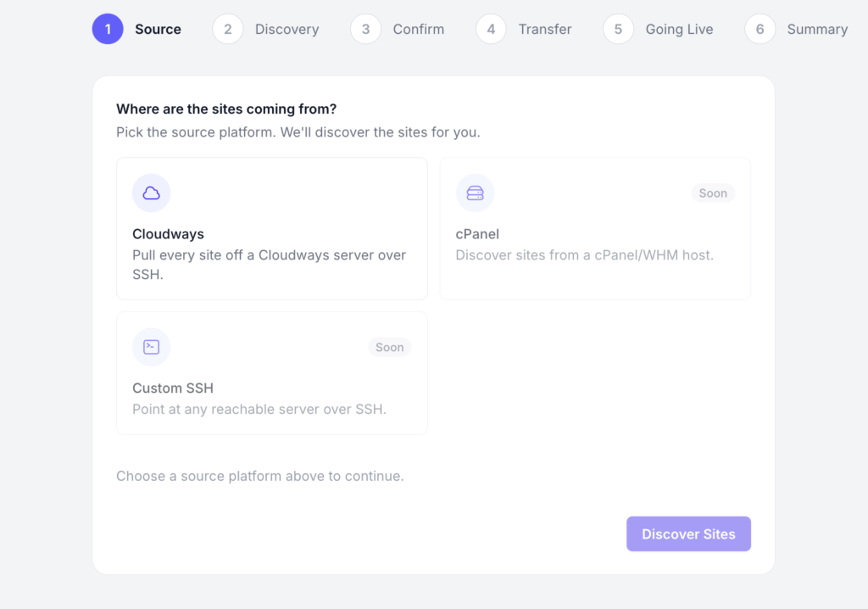Open the Summary step label
868x609 pixels.
817,29
